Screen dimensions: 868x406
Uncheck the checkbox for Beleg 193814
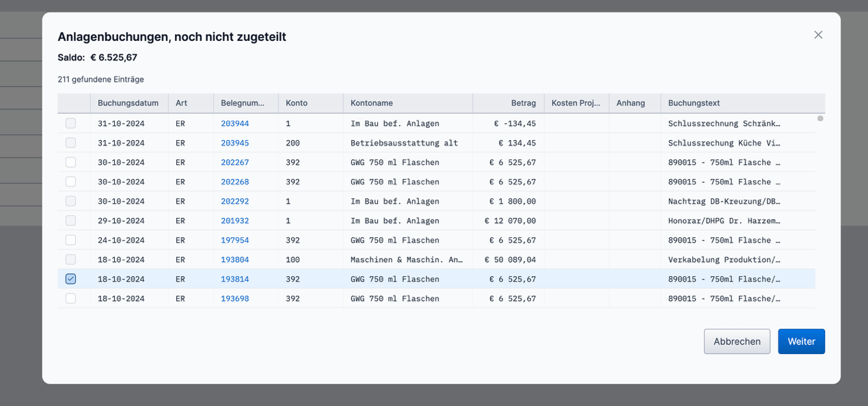[71, 279]
